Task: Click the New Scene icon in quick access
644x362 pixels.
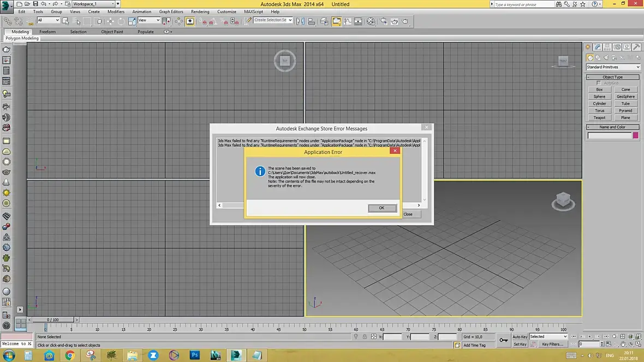Action: [19, 4]
